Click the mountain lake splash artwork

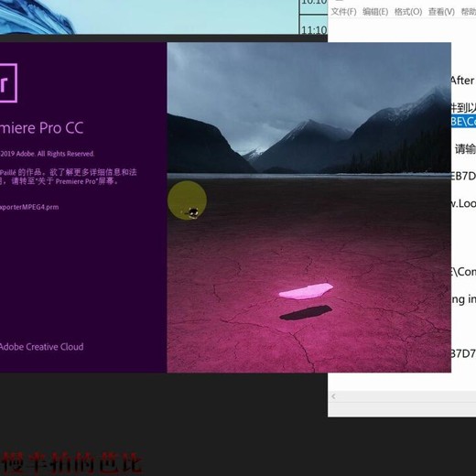click(308, 208)
